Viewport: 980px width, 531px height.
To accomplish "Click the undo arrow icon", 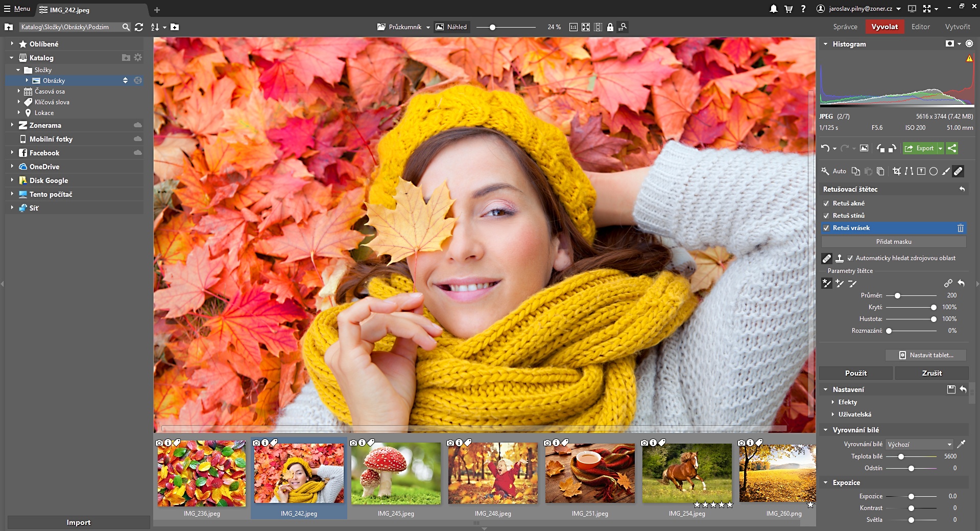I will pyautogui.click(x=825, y=148).
